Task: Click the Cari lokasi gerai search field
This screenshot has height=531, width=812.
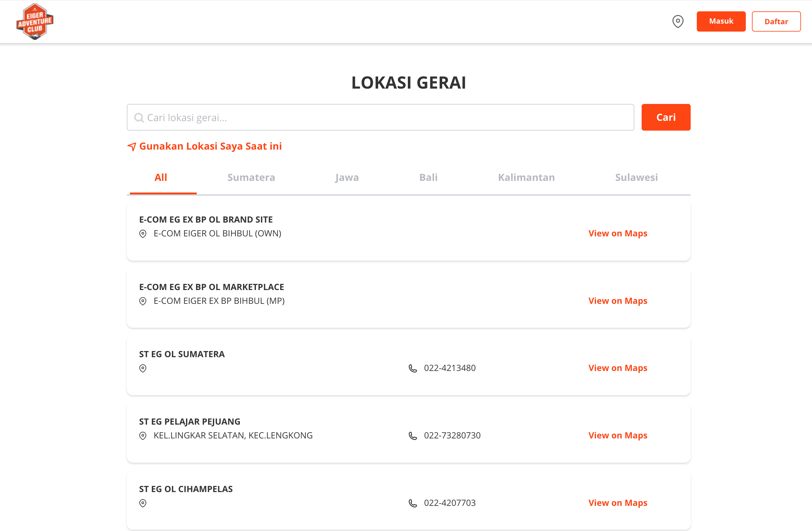Action: click(x=375, y=117)
